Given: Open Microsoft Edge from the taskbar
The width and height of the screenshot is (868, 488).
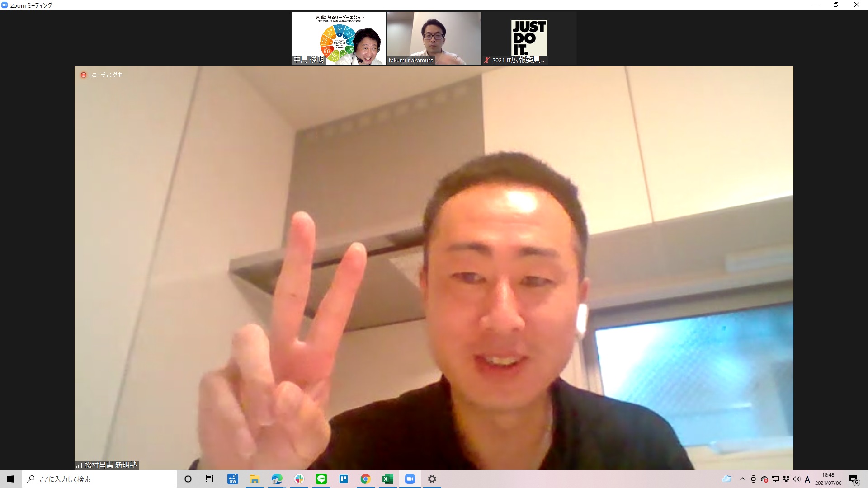Looking at the screenshot, I should pos(277,479).
